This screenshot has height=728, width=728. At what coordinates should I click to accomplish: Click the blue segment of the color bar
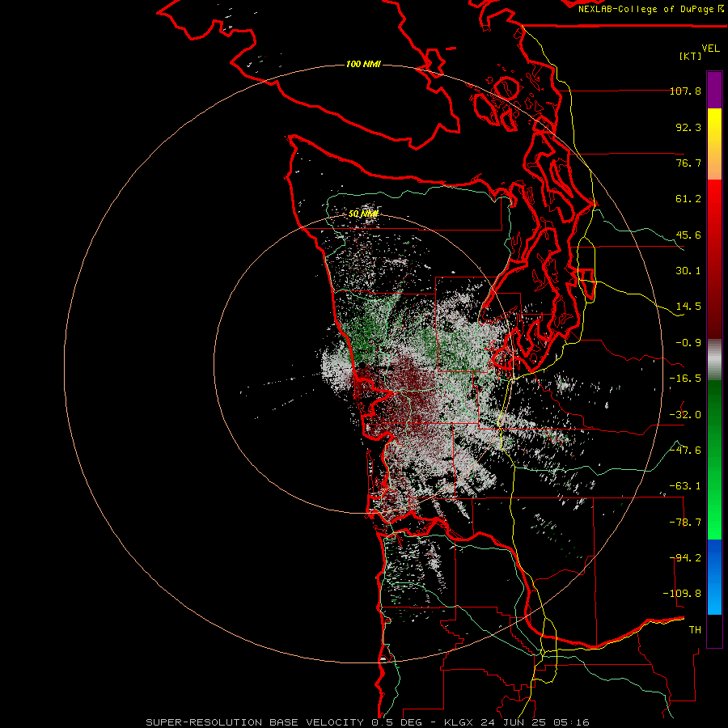(714, 577)
